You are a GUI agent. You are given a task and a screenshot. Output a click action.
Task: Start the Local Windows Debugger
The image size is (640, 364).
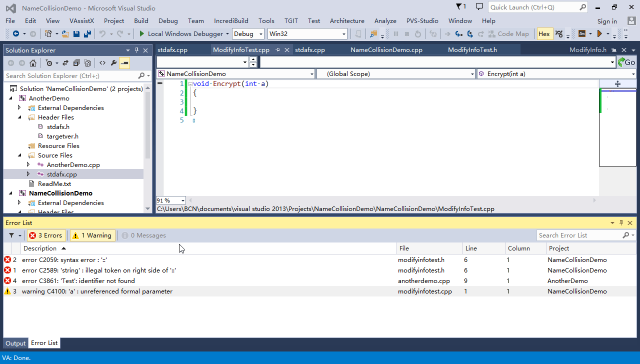tap(183, 33)
